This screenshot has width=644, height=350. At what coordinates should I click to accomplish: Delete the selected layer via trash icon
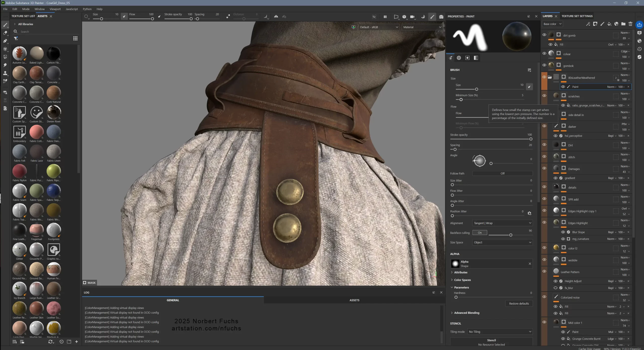[x=630, y=24]
